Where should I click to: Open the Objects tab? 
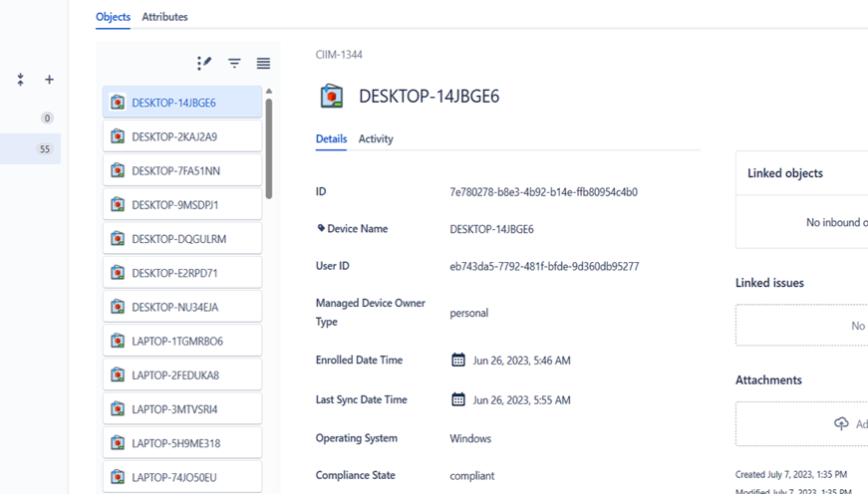pyautogui.click(x=113, y=17)
